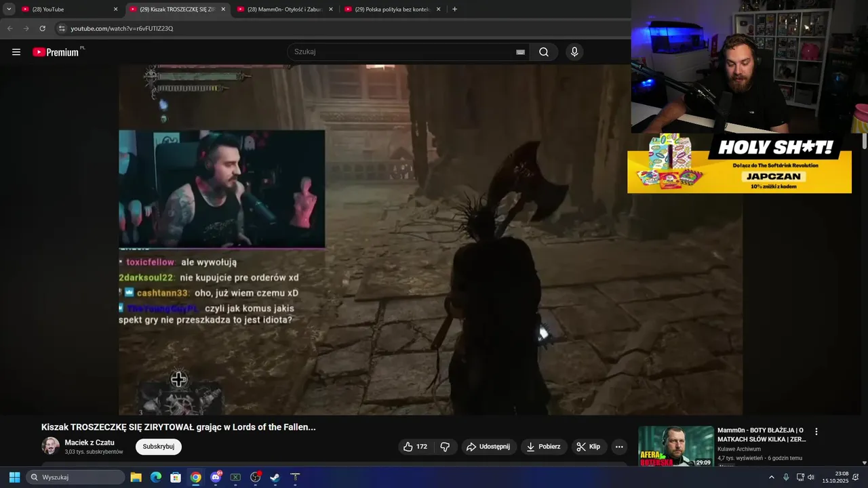Click the youtube.com address bar URL
Image resolution: width=868 pixels, height=488 pixels.
(122, 28)
